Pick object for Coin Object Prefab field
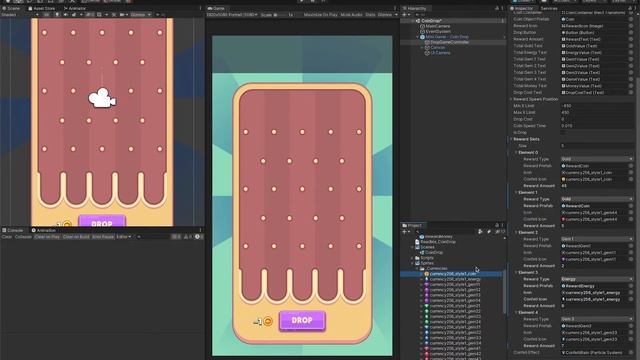640x360 pixels. point(631,19)
